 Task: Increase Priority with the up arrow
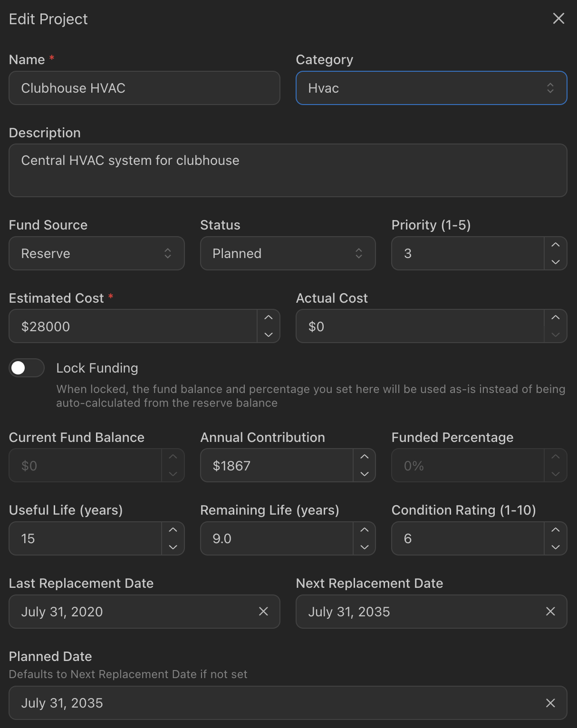pos(555,245)
